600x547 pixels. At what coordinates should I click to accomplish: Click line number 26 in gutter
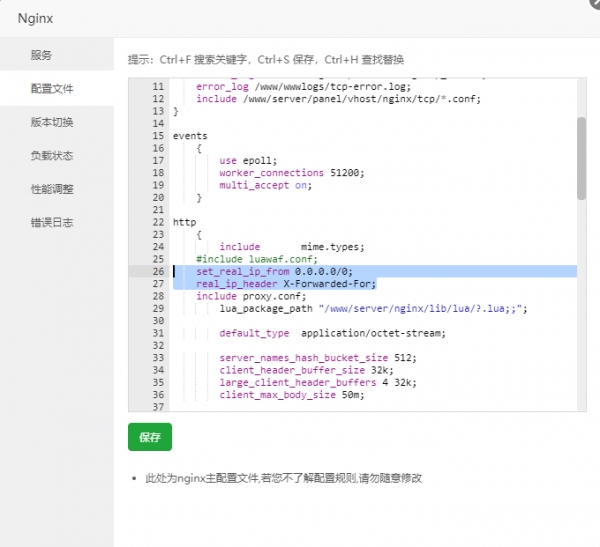click(158, 271)
